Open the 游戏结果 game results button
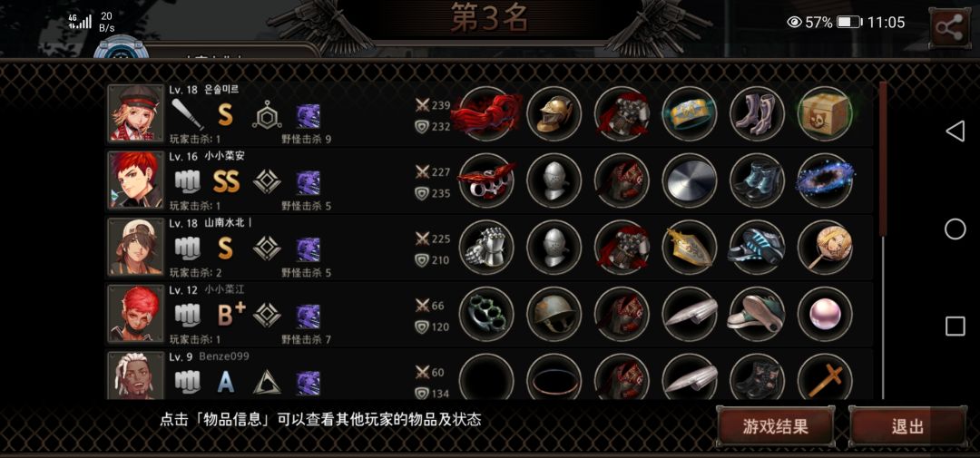Image resolution: width=980 pixels, height=458 pixels. coord(775,427)
